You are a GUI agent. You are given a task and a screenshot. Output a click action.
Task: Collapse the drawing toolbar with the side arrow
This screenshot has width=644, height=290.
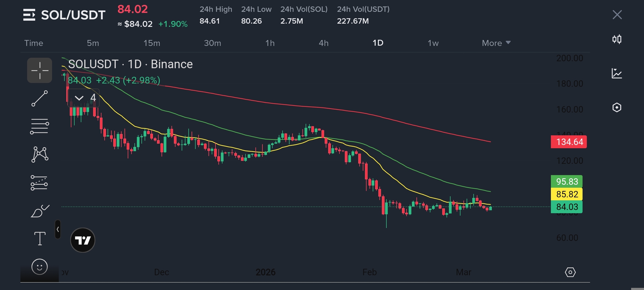58,229
